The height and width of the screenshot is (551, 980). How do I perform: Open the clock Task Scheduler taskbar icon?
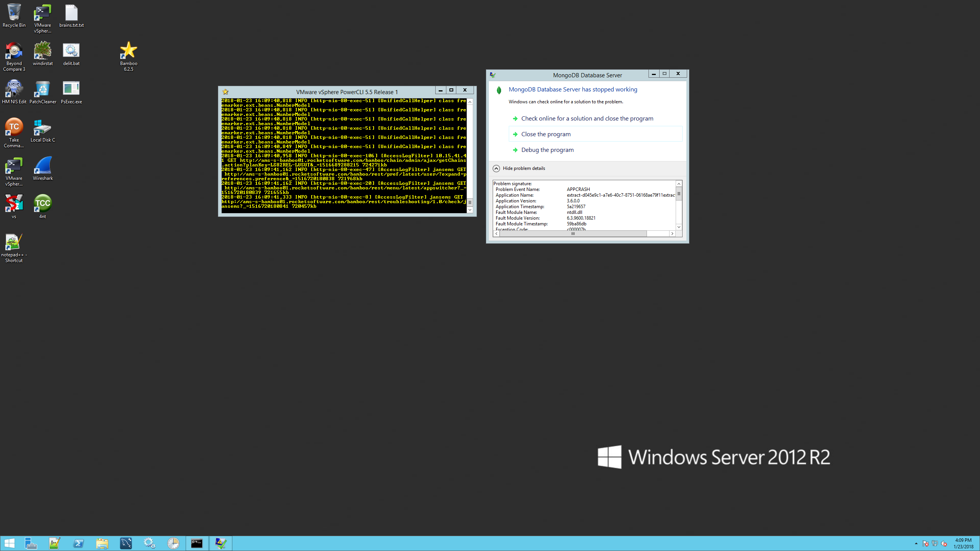173,543
